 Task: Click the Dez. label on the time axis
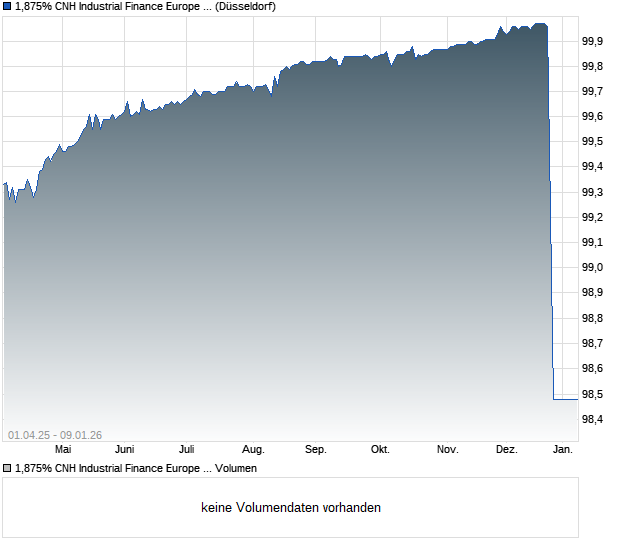tap(507, 450)
